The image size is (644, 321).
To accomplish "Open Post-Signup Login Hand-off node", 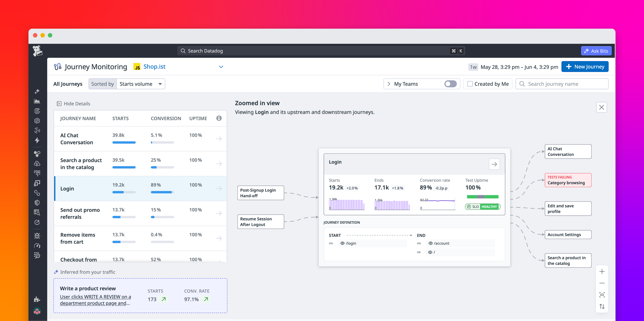I will click(260, 193).
